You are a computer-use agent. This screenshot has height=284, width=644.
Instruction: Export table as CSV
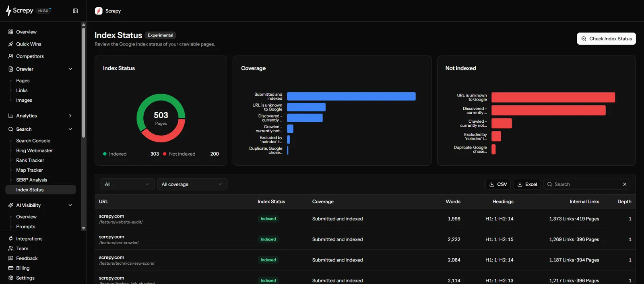pyautogui.click(x=498, y=184)
